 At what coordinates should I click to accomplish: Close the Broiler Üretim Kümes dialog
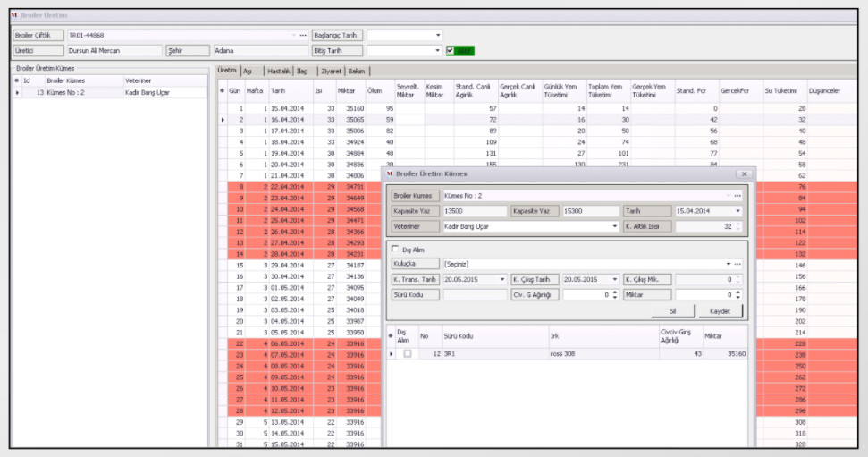click(x=744, y=173)
